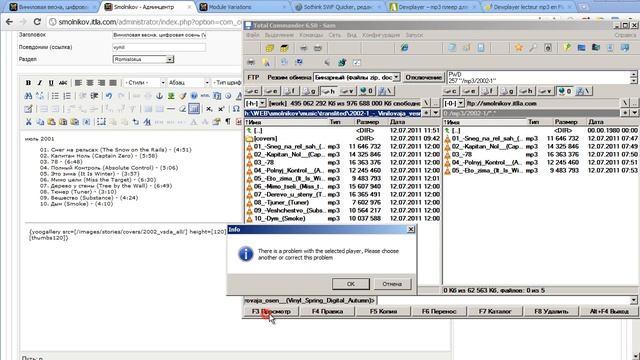Remove formatting with the eraser icon
The width and height of the screenshot is (640, 360).
(182, 109)
